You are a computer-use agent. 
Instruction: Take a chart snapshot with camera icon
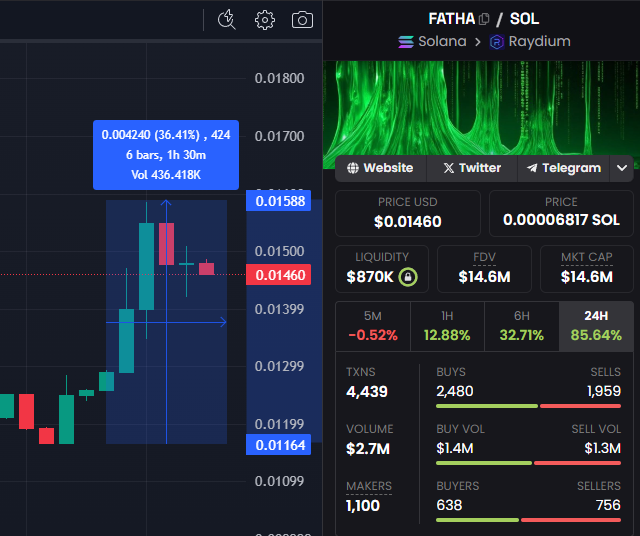tap(302, 20)
